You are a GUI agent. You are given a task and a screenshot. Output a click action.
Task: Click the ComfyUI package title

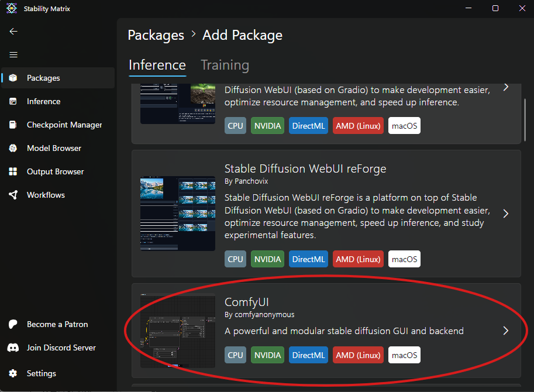(247, 302)
